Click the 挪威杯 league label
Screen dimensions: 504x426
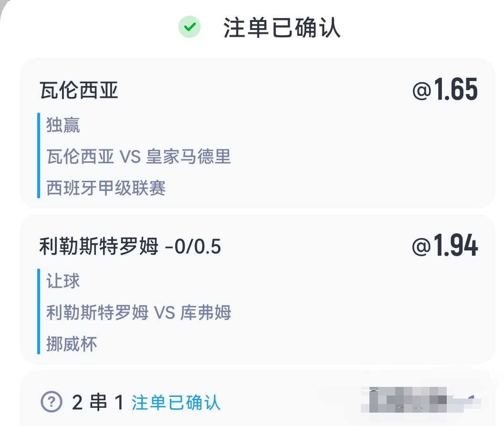pos(72,344)
